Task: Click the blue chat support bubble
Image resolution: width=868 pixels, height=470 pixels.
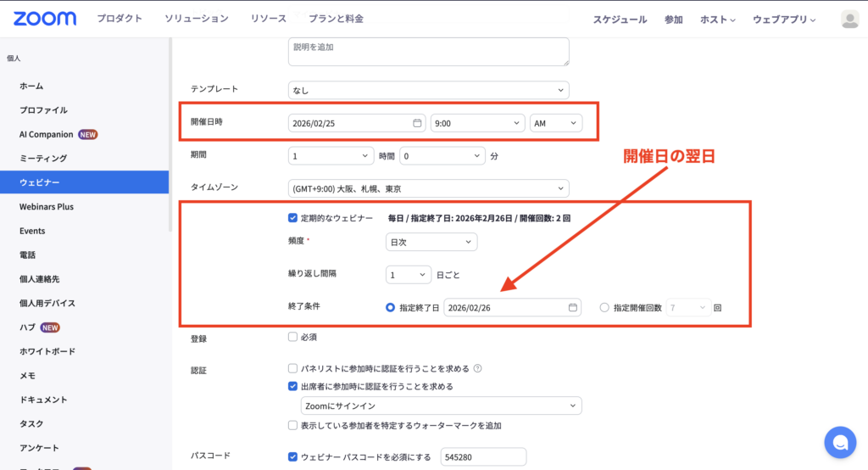Action: point(839,442)
